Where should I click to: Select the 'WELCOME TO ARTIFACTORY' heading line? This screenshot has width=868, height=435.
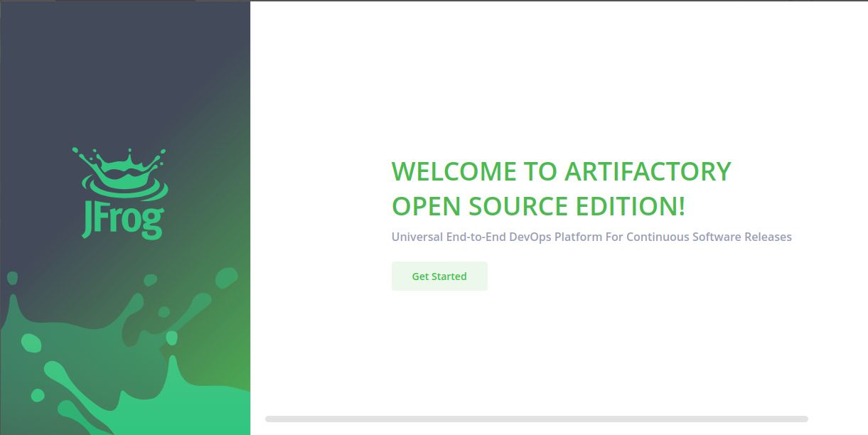(x=561, y=172)
